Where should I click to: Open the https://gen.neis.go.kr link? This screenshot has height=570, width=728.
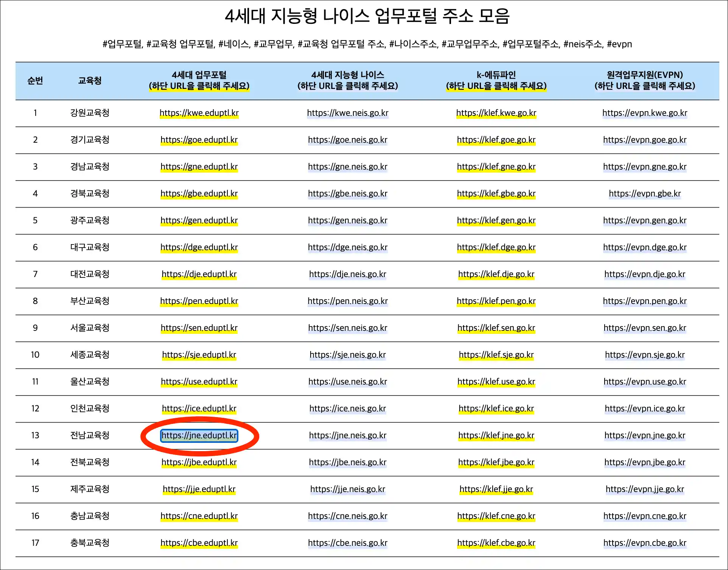pos(348,220)
